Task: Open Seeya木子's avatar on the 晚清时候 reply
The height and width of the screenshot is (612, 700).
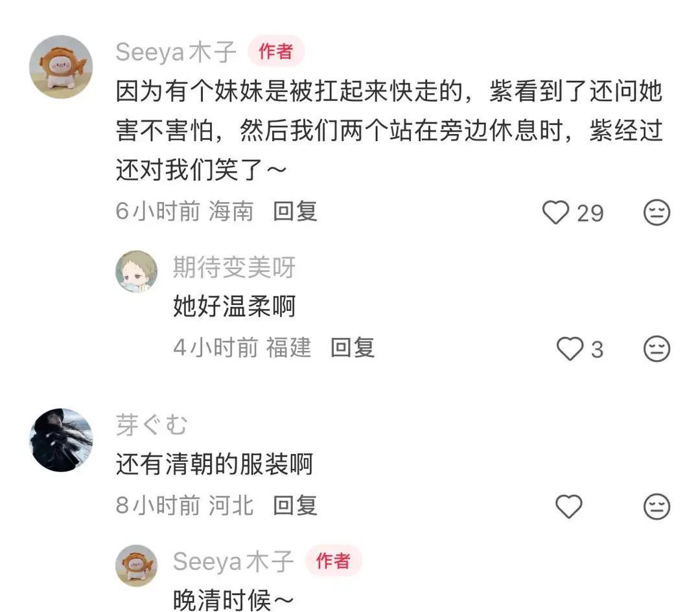Action: pyautogui.click(x=137, y=565)
